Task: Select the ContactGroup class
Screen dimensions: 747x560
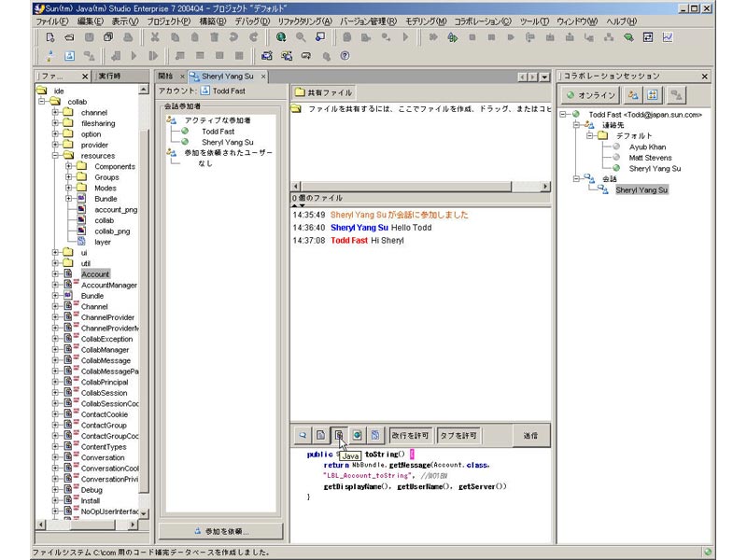Action: [x=104, y=426]
